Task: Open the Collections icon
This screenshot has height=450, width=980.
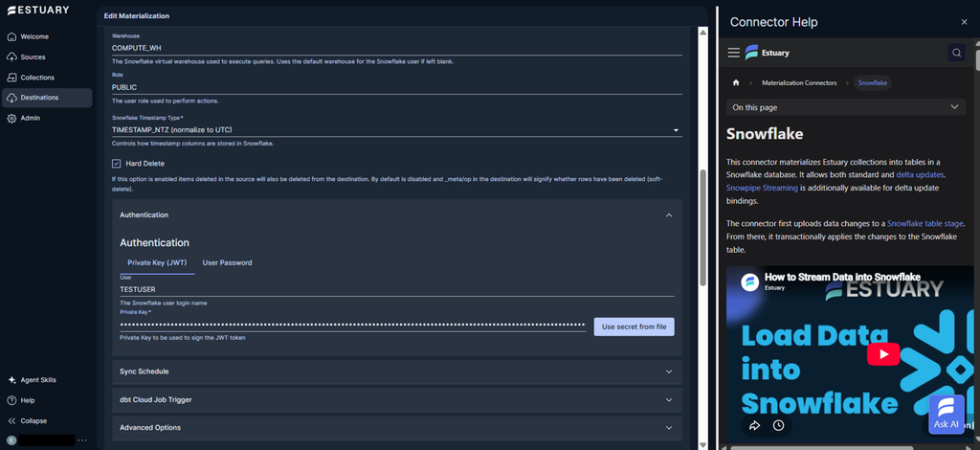Action: coord(11,78)
